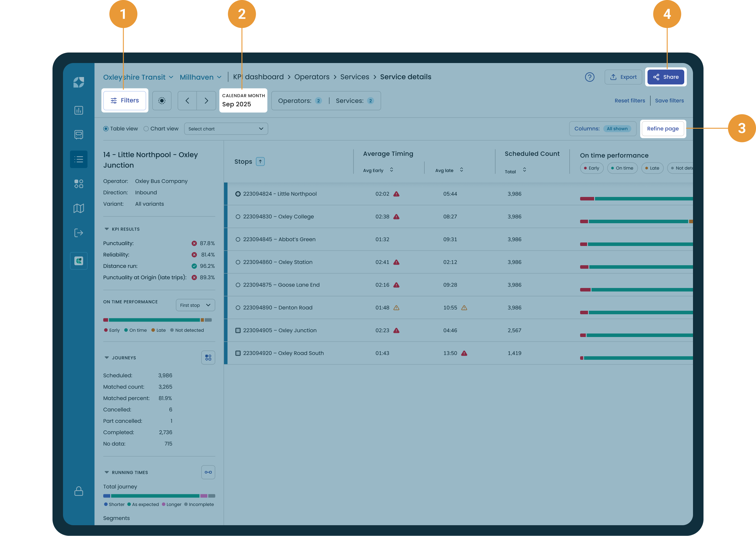Open the Select chart dropdown
This screenshot has height=536, width=756.
click(x=226, y=129)
